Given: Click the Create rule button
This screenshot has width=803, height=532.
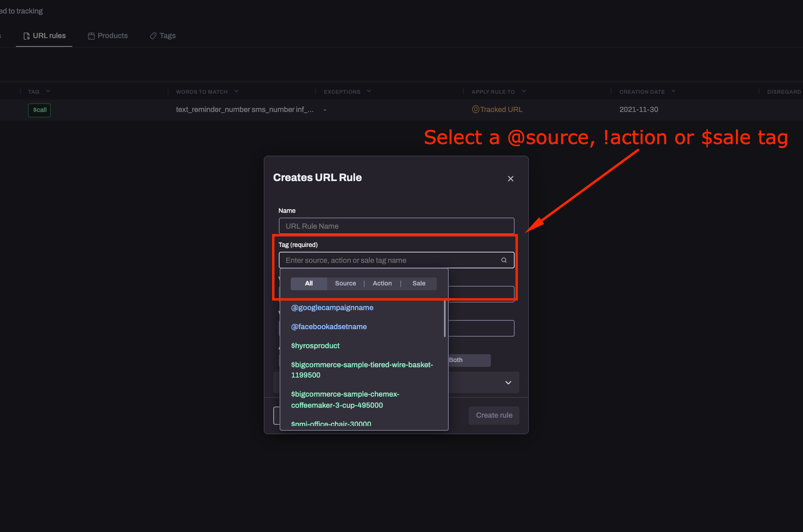Looking at the screenshot, I should click(x=494, y=415).
